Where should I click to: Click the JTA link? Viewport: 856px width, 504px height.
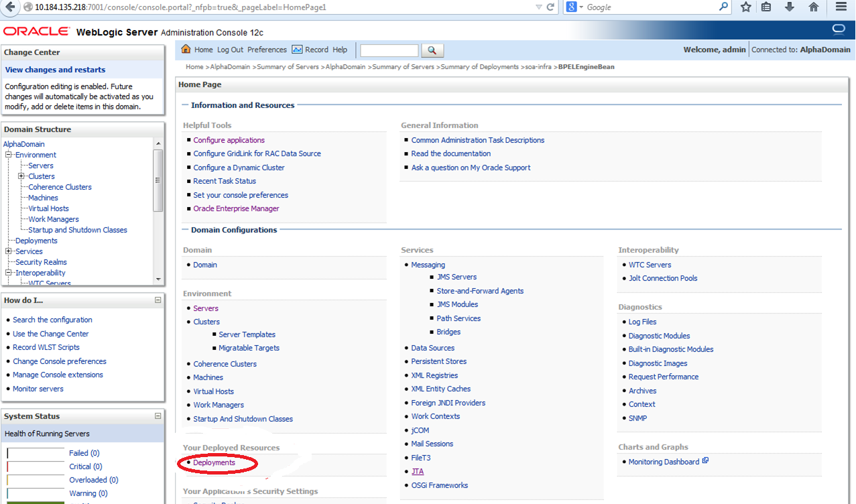pyautogui.click(x=418, y=471)
